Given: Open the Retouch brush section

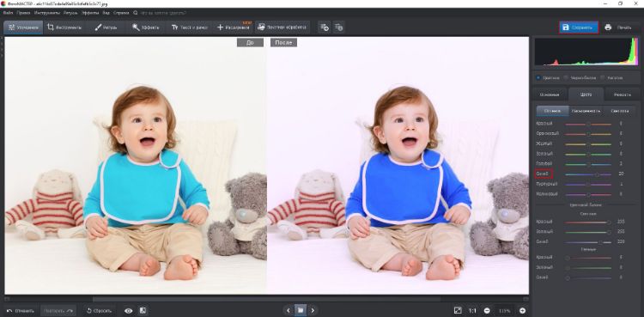Looking at the screenshot, I should pyautogui.click(x=106, y=27).
